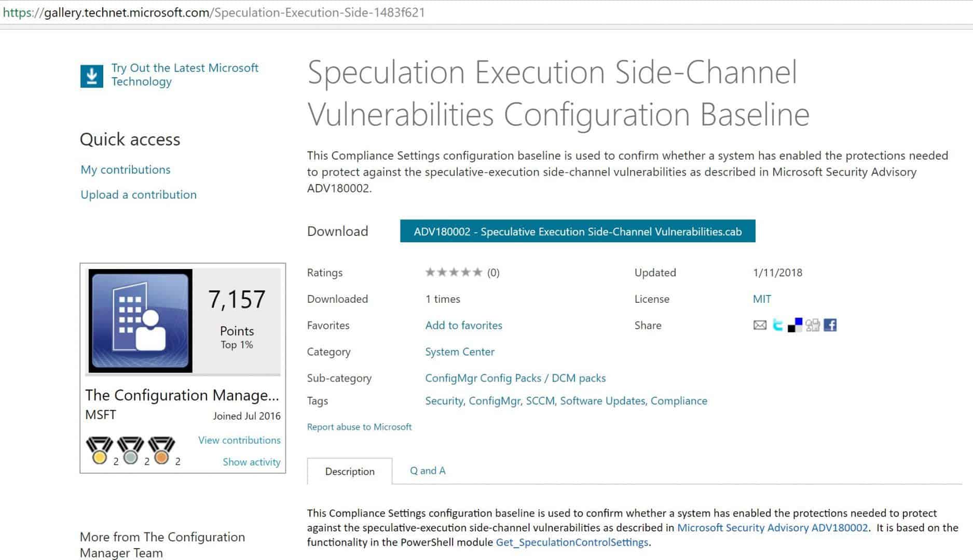Click the bronze medal icon
Viewport: 973px width, 560px height.
[x=161, y=450]
